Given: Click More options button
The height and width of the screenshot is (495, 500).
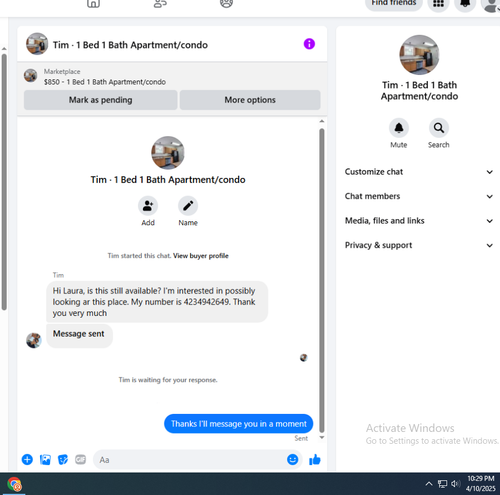Looking at the screenshot, I should [250, 100].
